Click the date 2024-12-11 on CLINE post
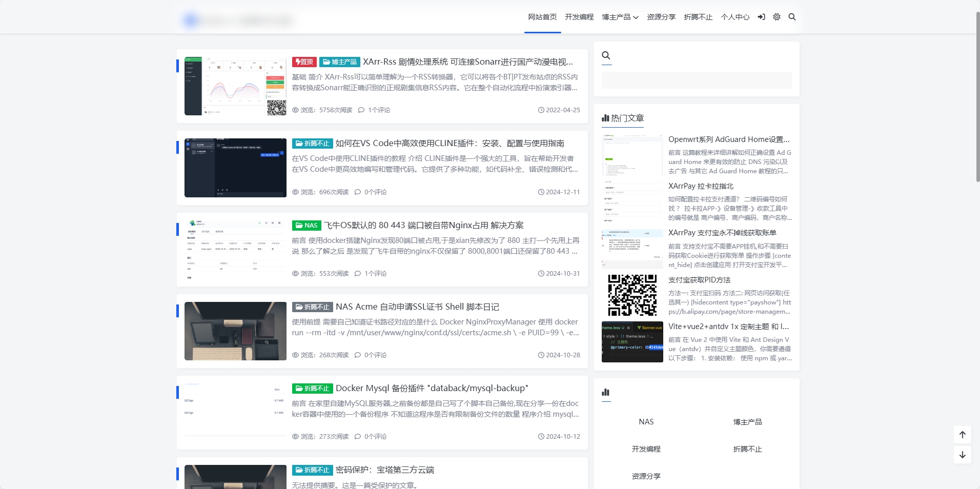The height and width of the screenshot is (489, 980). (559, 192)
